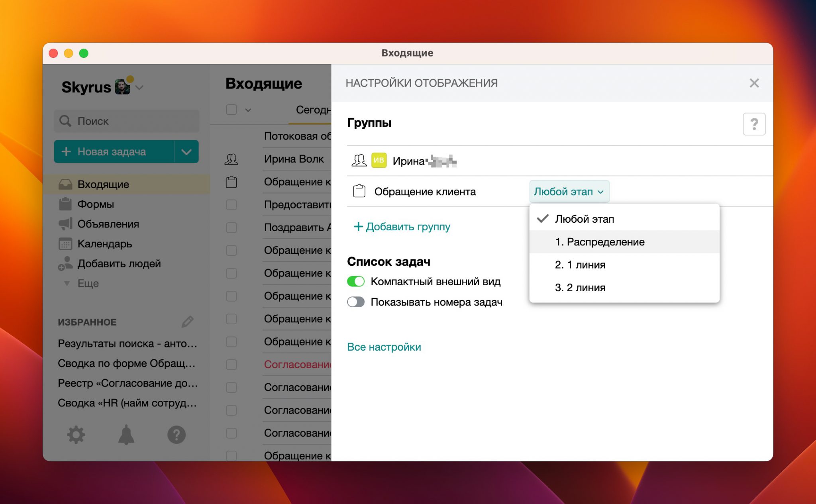Screen dimensions: 816x504
Task: Close the display settings panel
Action: [x=754, y=83]
